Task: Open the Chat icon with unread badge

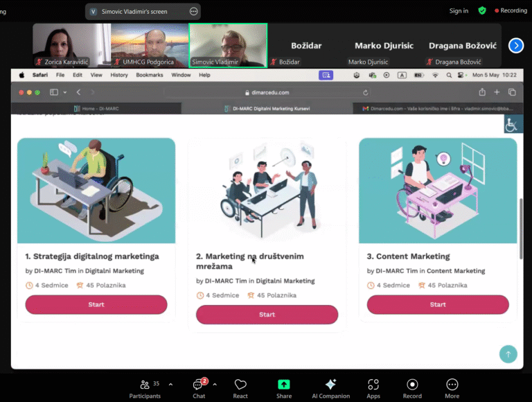Action: (199, 385)
